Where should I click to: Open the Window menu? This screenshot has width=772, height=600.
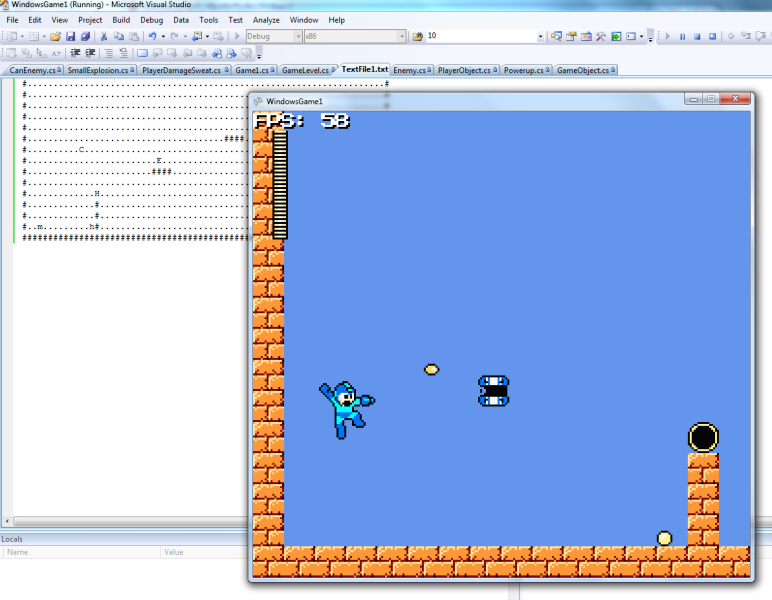[304, 20]
